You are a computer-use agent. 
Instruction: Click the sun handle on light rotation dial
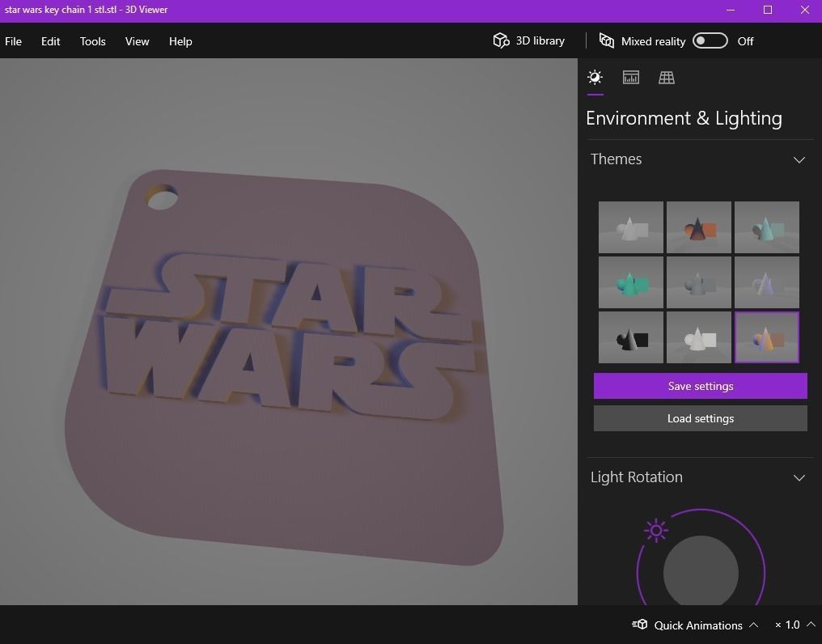pos(656,530)
